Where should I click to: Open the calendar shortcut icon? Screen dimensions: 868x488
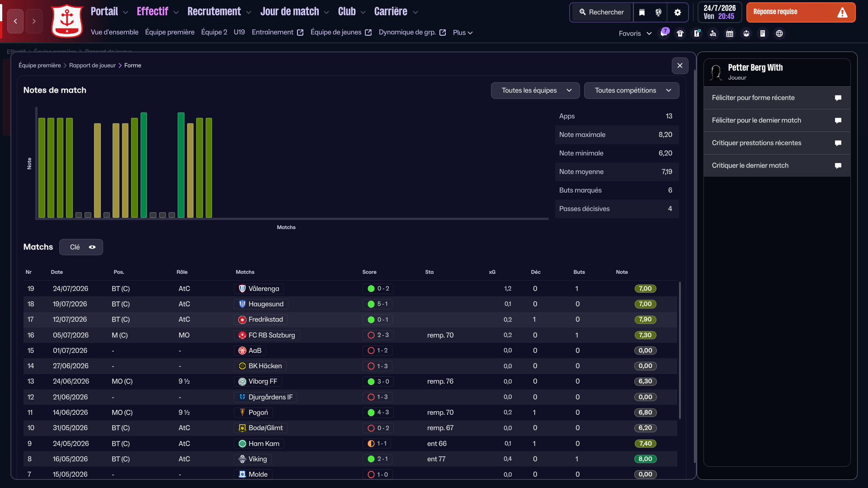[729, 33]
